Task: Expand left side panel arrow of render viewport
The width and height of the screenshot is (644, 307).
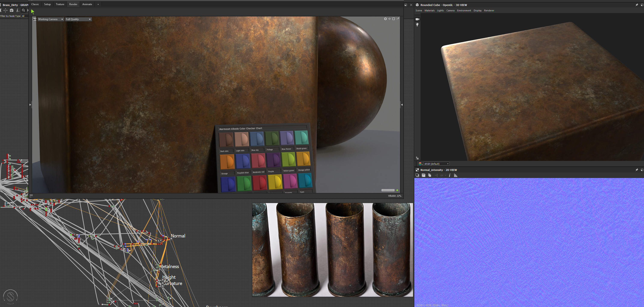Action: pyautogui.click(x=30, y=105)
